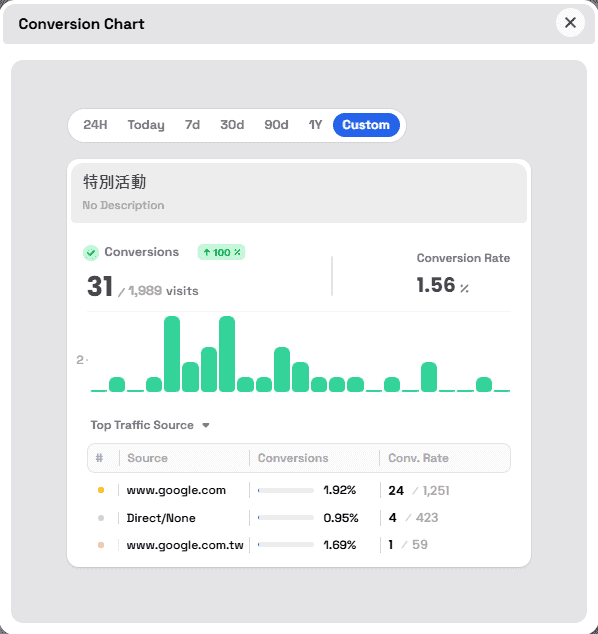Click the gray dot for Direct/None
The height and width of the screenshot is (634, 598).
(x=101, y=518)
